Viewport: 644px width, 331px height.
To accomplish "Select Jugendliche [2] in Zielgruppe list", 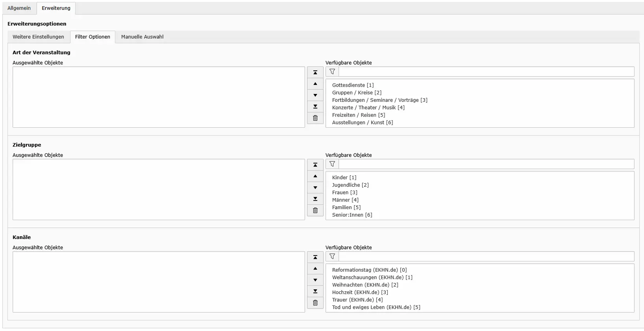I will tap(350, 185).
